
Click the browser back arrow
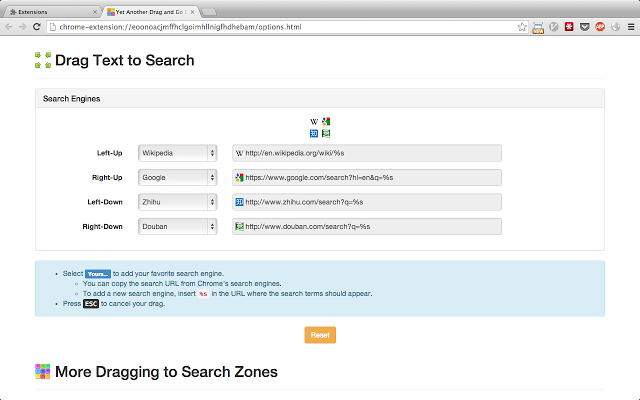pyautogui.click(x=9, y=27)
